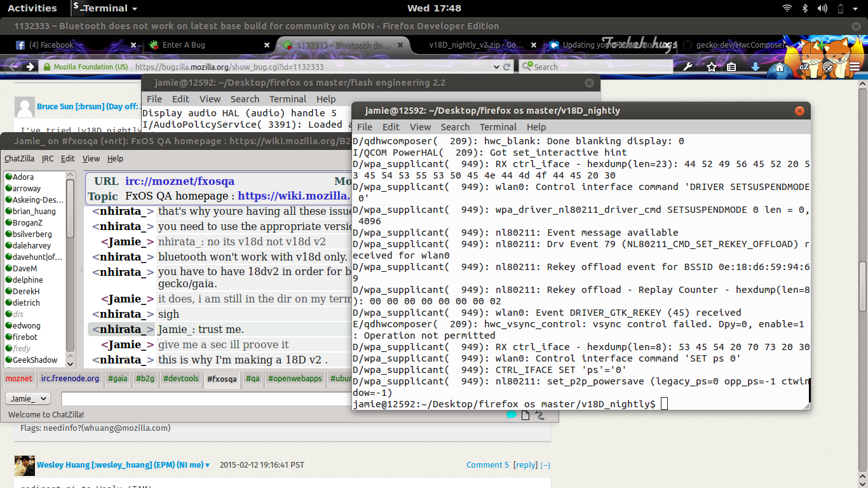Reload the page in Firefox

(507, 67)
